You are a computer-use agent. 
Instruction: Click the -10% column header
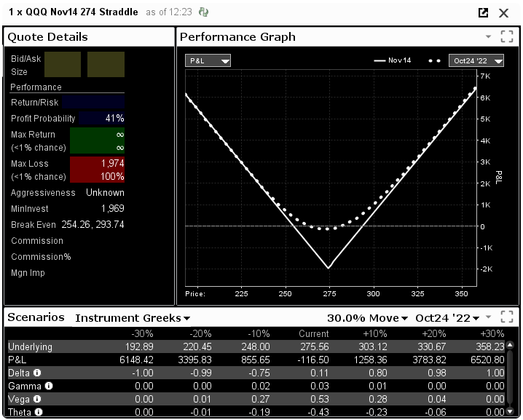[x=259, y=333]
